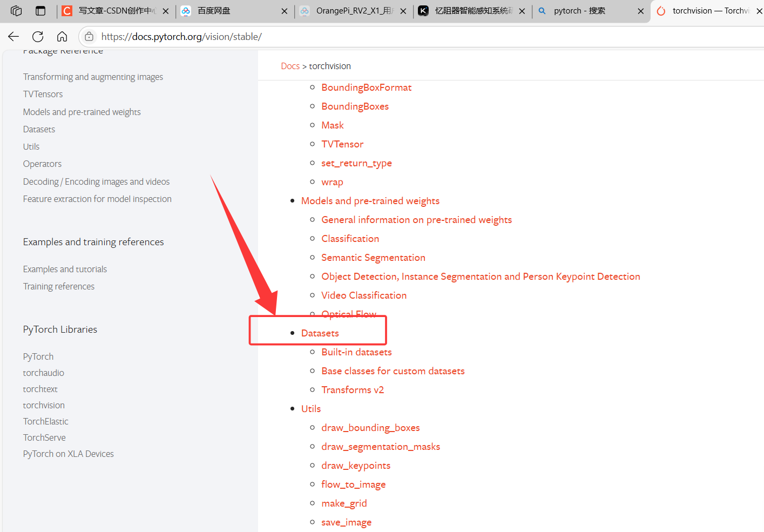Open Training references sidebar link
This screenshot has height=532, width=764.
coord(59,286)
